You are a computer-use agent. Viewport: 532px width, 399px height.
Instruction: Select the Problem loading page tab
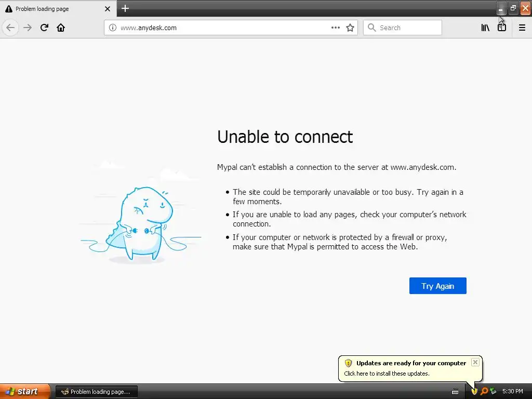58,9
